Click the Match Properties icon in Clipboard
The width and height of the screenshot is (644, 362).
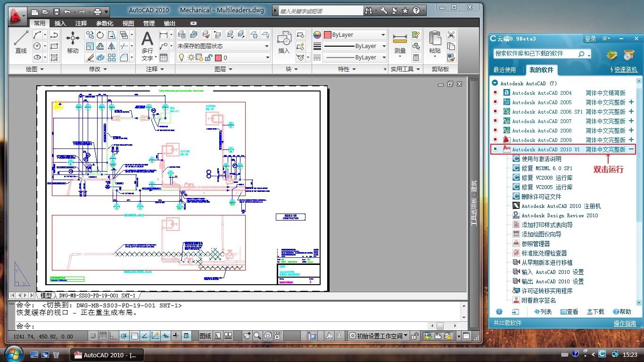tap(451, 58)
